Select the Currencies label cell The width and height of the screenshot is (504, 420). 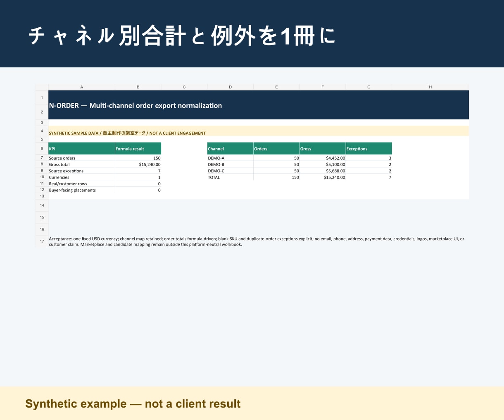point(81,177)
